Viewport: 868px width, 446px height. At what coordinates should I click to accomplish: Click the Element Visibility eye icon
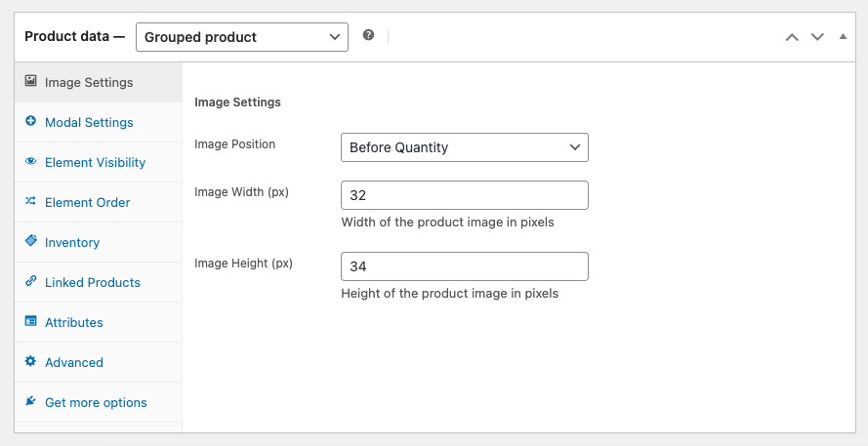31,162
